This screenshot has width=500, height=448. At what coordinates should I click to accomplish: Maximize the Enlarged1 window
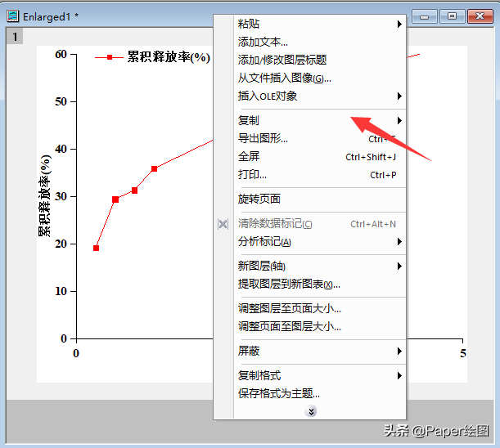coord(452,16)
